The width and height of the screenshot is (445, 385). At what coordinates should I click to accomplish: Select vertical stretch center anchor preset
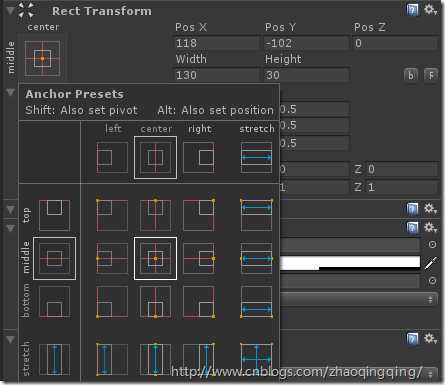[x=155, y=359]
